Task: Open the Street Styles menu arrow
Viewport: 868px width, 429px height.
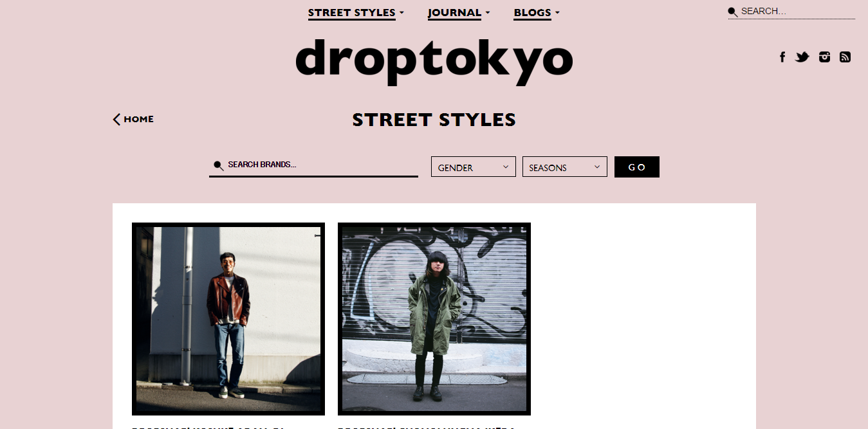Action: point(402,13)
